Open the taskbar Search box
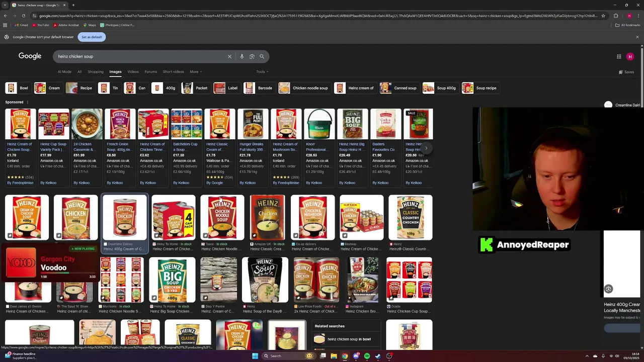Screen dimensions: 644x362 coord(288,356)
